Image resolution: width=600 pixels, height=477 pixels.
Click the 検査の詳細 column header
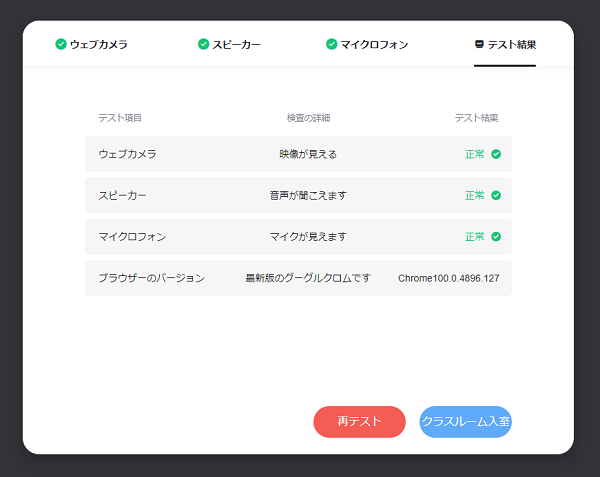point(308,118)
